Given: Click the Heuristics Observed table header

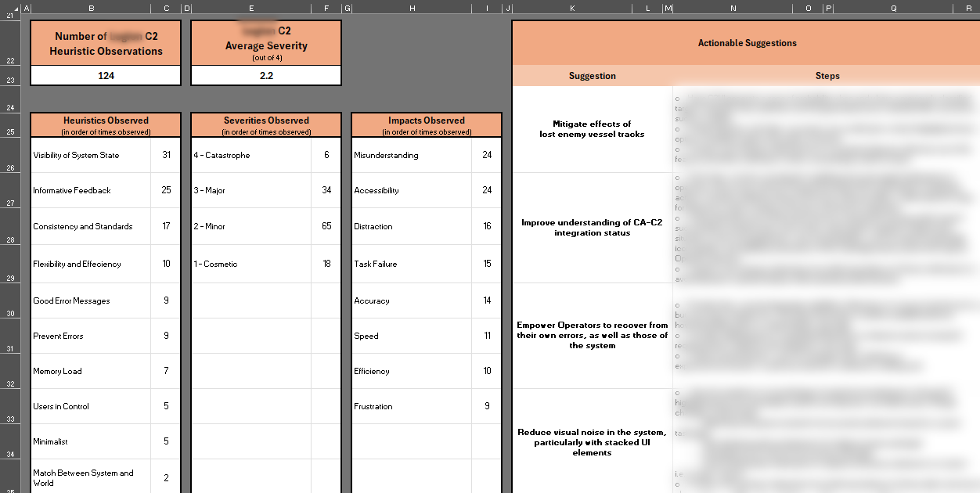Looking at the screenshot, I should tap(106, 125).
